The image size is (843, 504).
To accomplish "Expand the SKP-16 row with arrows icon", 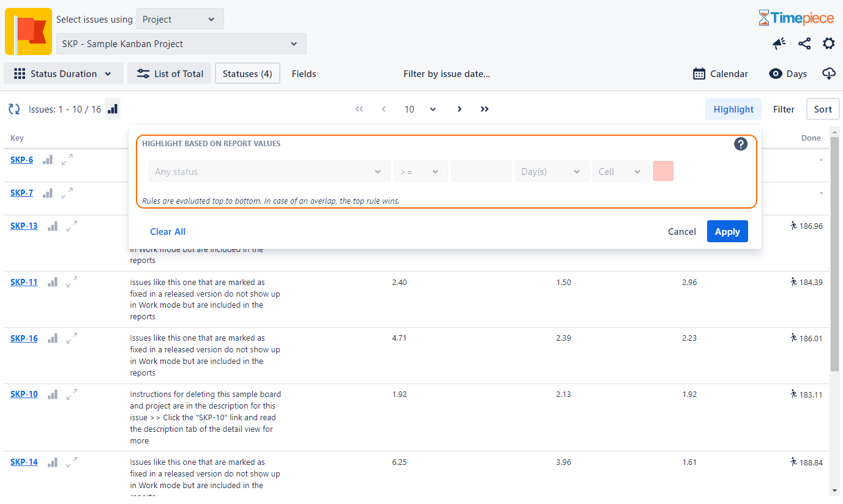I will 72,338.
